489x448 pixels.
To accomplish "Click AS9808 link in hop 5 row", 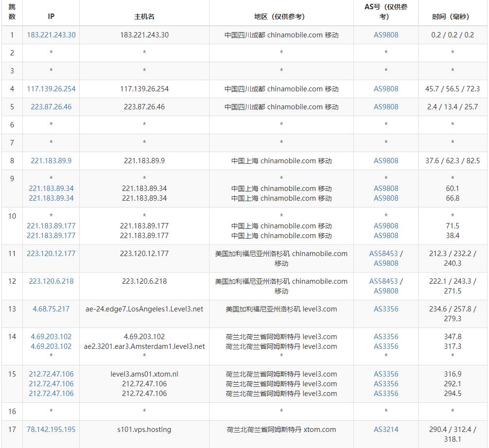I will click(386, 107).
